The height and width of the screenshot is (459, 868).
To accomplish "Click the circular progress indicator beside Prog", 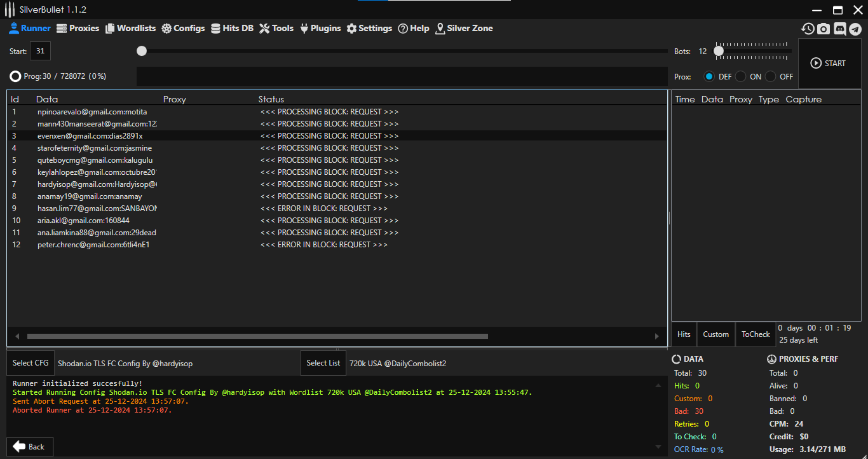I will pos(15,76).
